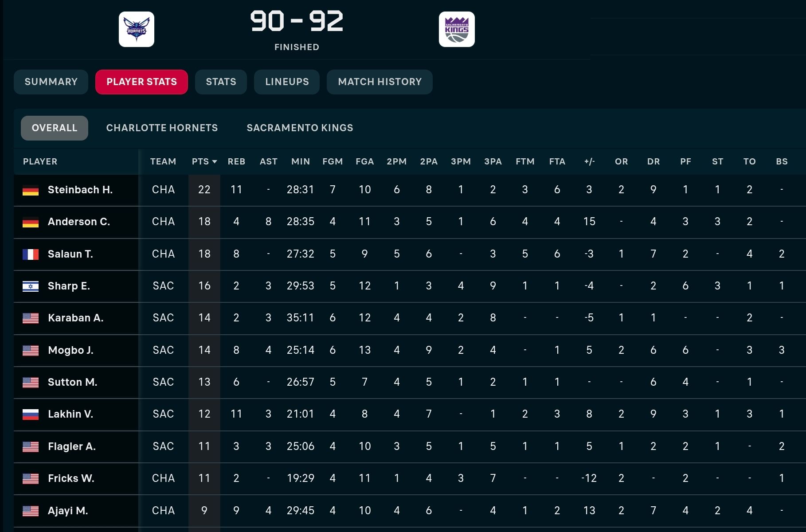The image size is (806, 532).
Task: Click the Israeli flag beside Sharp E.
Action: (x=31, y=286)
